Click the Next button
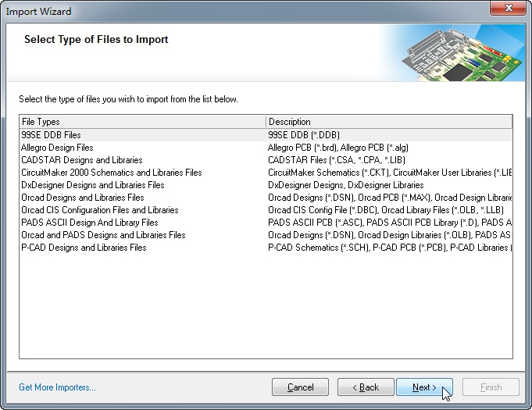 point(424,387)
